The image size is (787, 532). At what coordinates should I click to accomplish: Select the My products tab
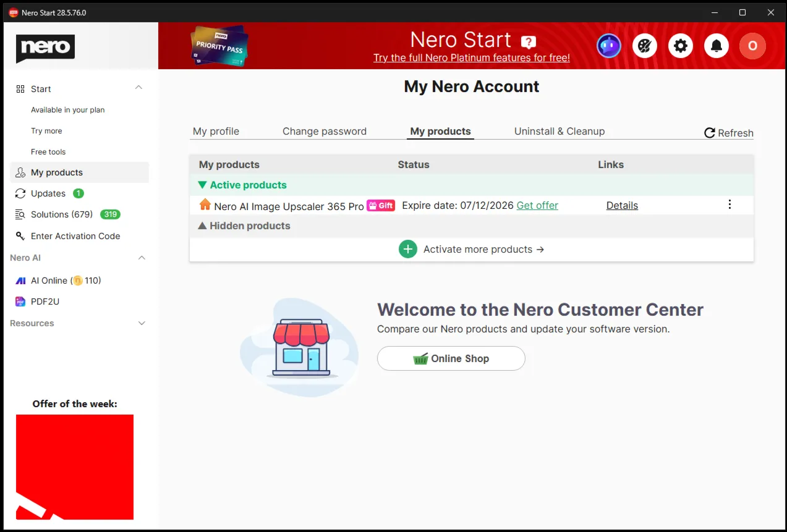tap(440, 131)
